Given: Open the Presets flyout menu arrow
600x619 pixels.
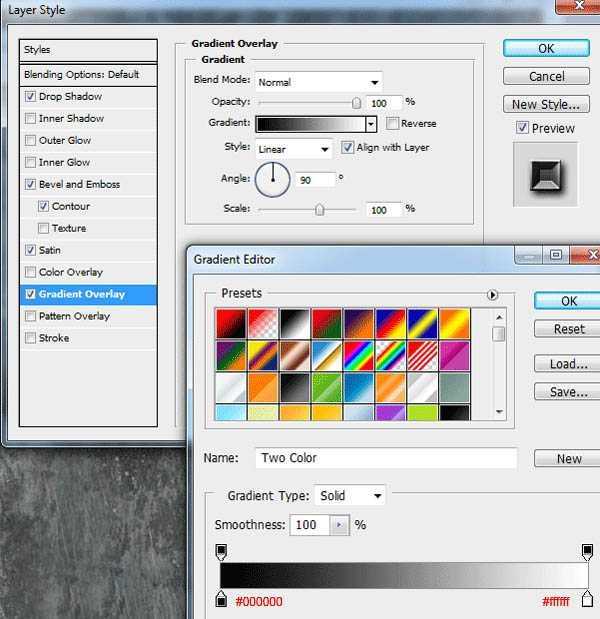Looking at the screenshot, I should 492,295.
